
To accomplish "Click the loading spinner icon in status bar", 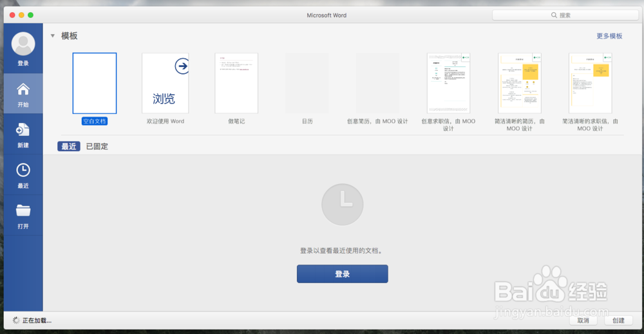I will coord(16,320).
